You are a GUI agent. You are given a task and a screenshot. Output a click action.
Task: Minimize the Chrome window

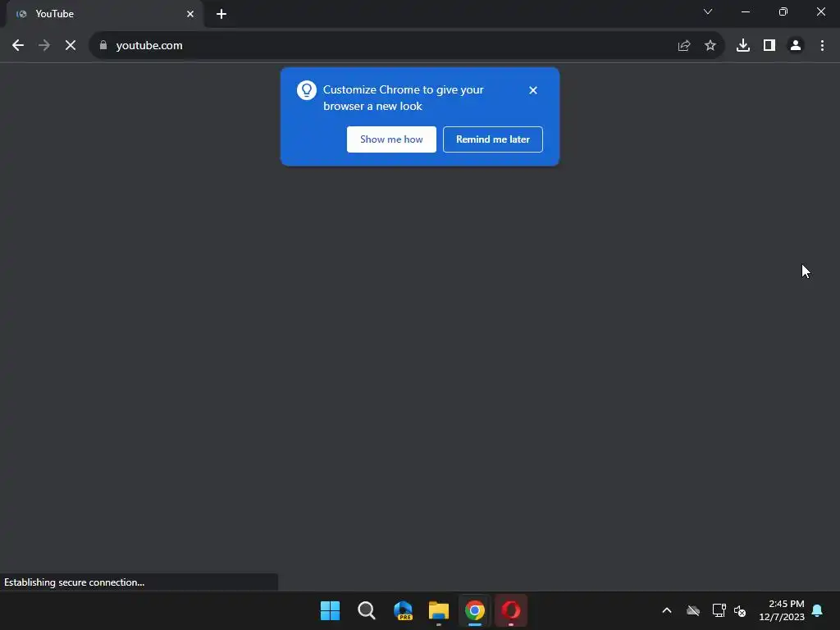pyautogui.click(x=746, y=11)
